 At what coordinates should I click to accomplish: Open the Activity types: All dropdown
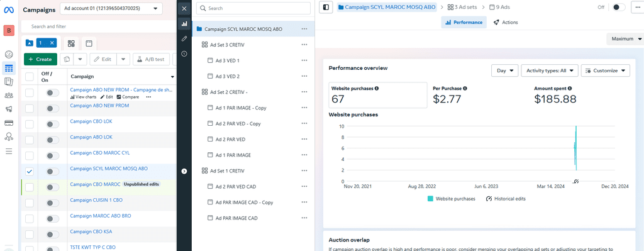pos(550,70)
